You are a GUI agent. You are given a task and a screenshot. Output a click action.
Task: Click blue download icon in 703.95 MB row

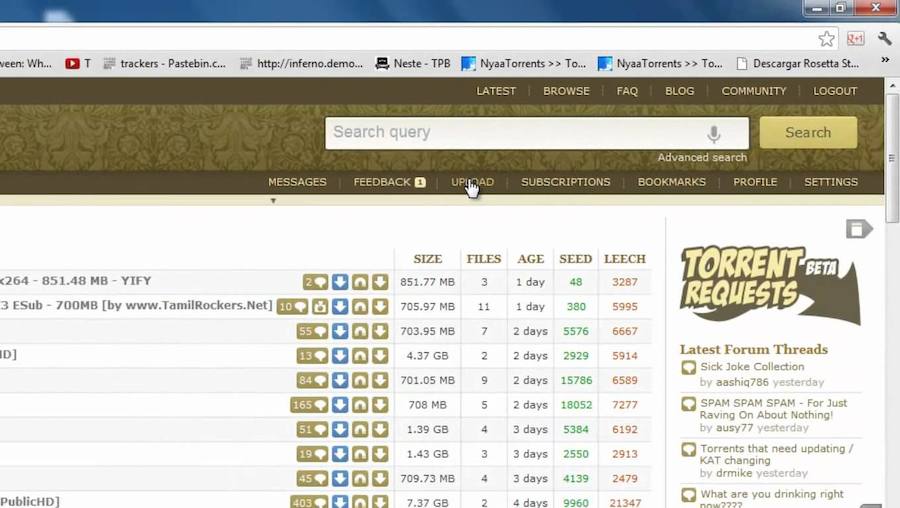[x=340, y=331]
